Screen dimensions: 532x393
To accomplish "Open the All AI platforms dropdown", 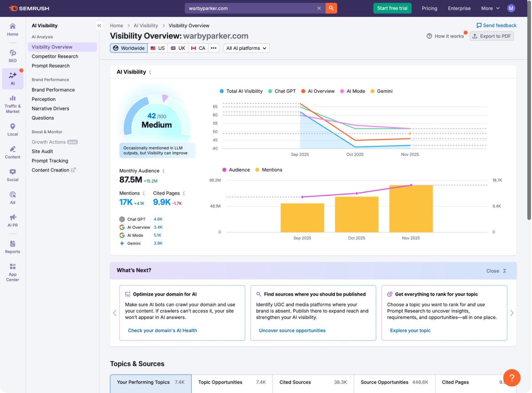I will [x=246, y=48].
